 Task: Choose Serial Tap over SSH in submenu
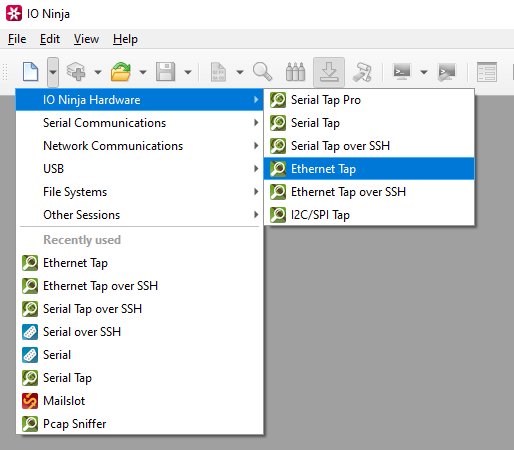(x=369, y=146)
